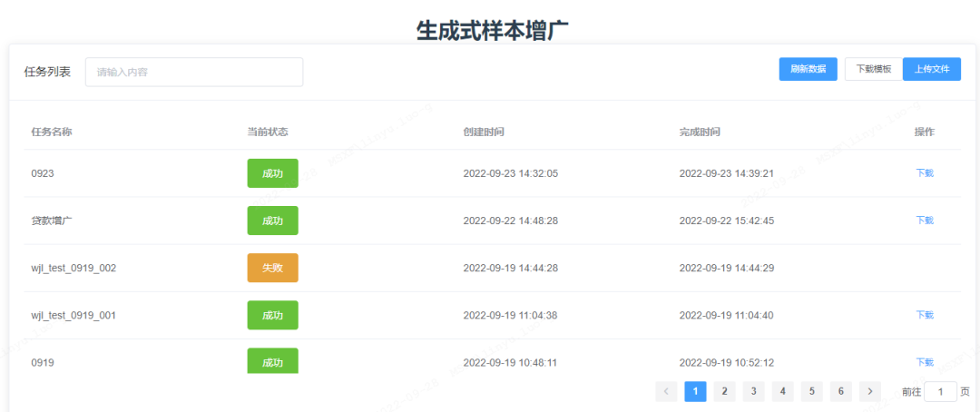
Task: Select task name 贷款增广
Action: (52, 221)
